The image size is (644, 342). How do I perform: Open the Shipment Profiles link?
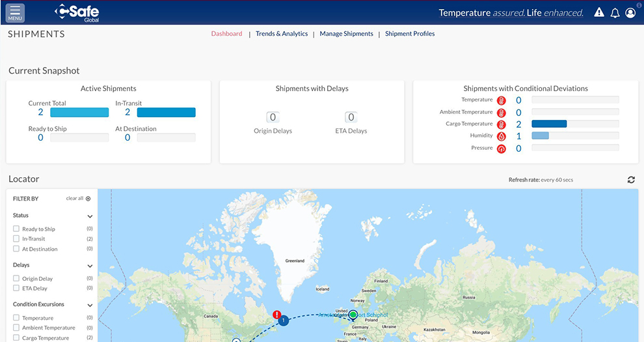pyautogui.click(x=410, y=34)
